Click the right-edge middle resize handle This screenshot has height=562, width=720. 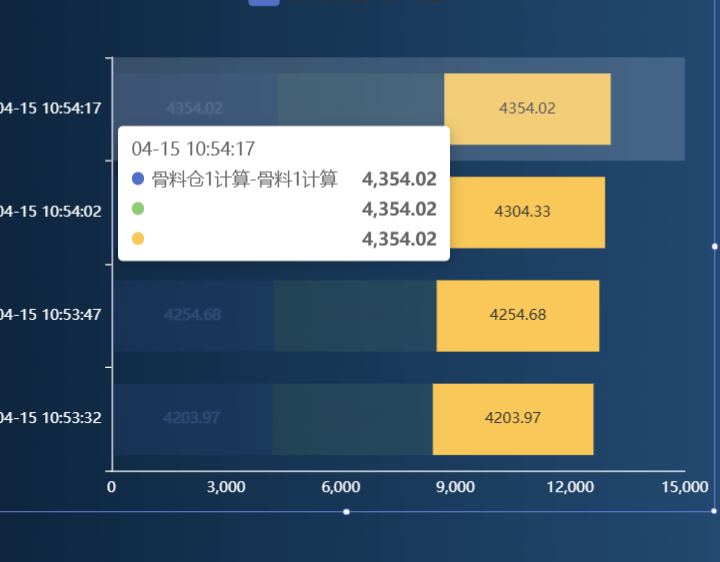(714, 245)
